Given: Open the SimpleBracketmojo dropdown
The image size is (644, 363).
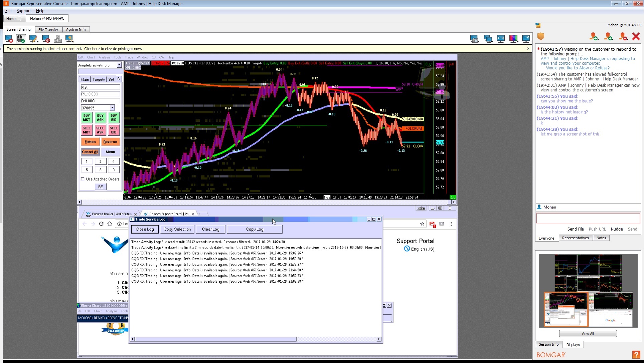Looking at the screenshot, I should coord(119,65).
